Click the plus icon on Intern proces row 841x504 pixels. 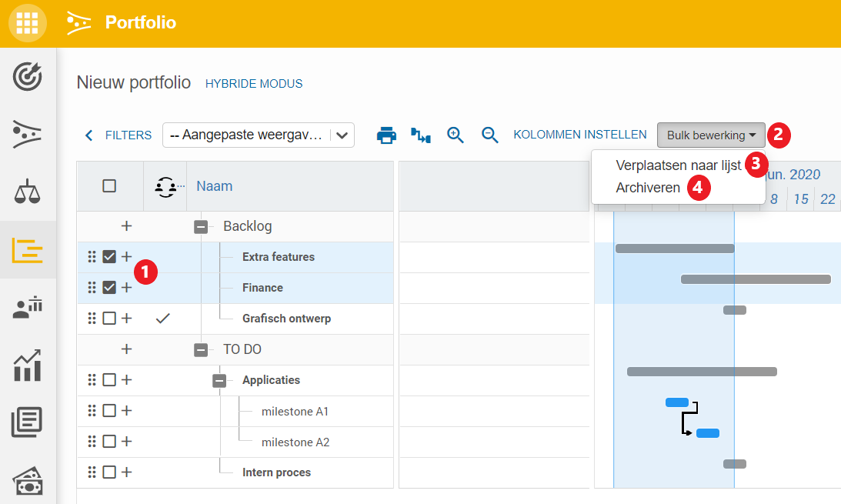(127, 472)
